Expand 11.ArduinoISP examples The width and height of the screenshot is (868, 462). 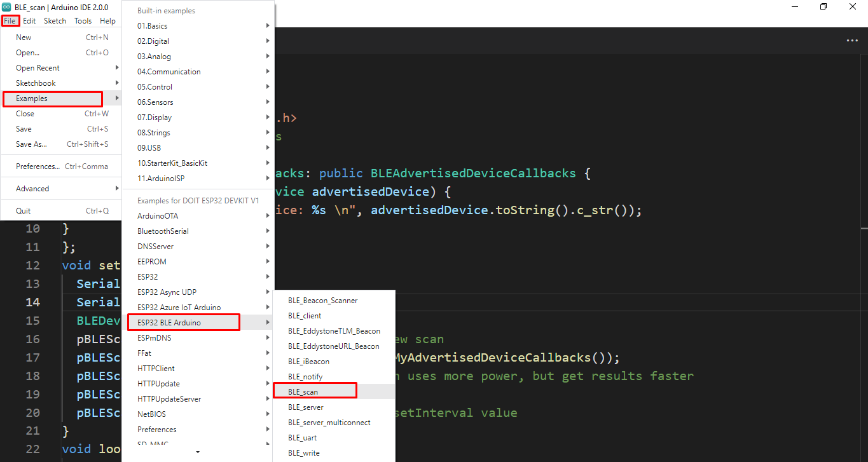coord(198,179)
